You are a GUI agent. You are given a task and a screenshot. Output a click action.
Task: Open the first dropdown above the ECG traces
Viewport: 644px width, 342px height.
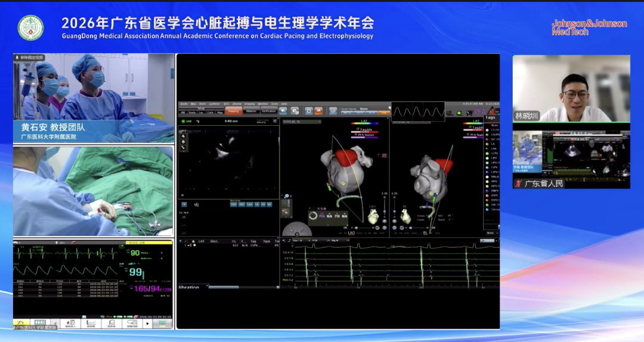[302, 241]
